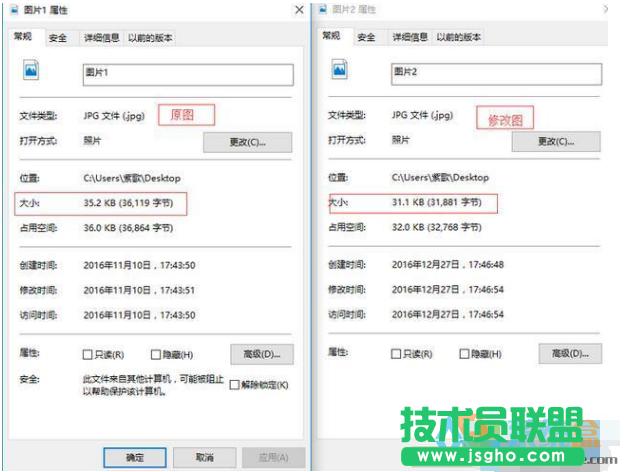Click the 图片2 JPG file icon
This screenshot has height=472, width=628.
339,69
